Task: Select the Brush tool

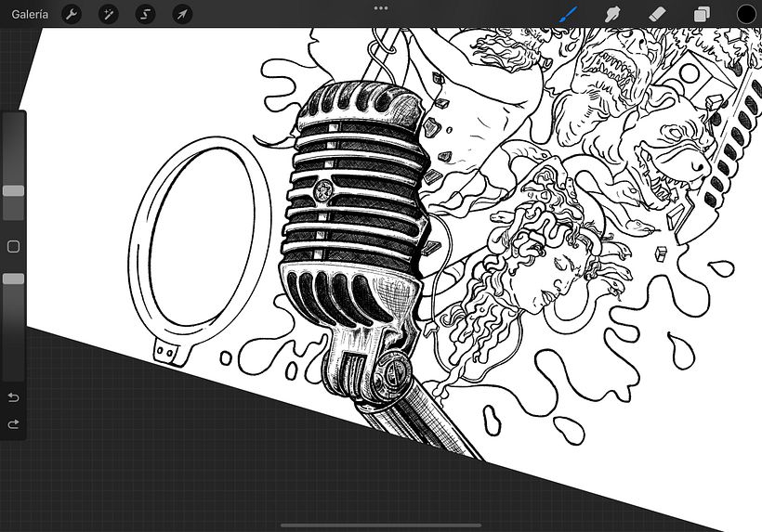Action: click(x=569, y=14)
